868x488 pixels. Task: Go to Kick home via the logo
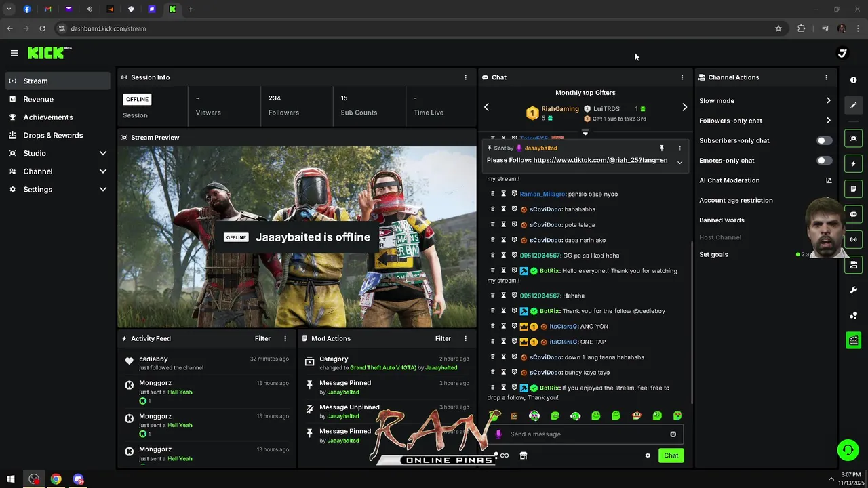pos(50,53)
